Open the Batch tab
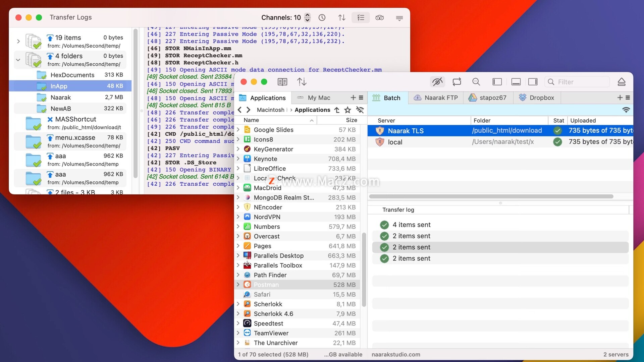 [387, 98]
